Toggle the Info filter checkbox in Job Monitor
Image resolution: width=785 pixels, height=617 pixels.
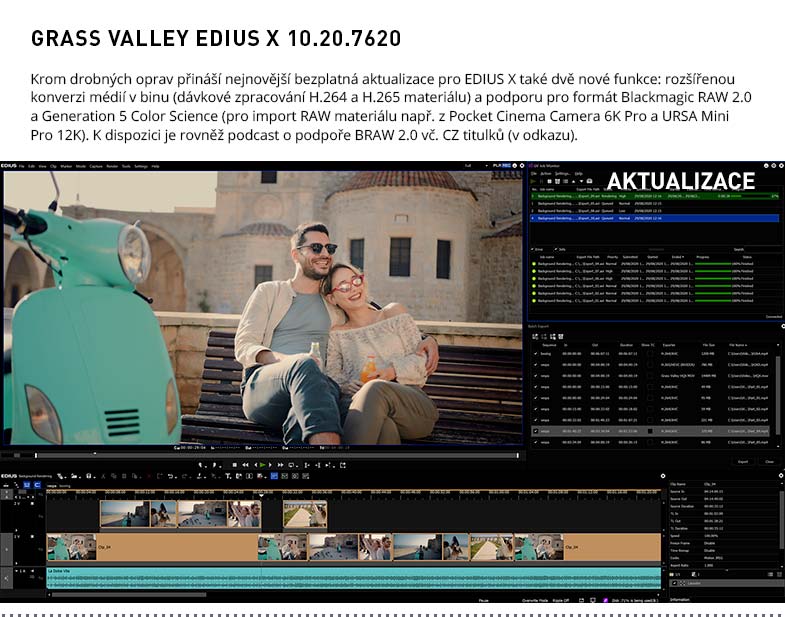556,249
